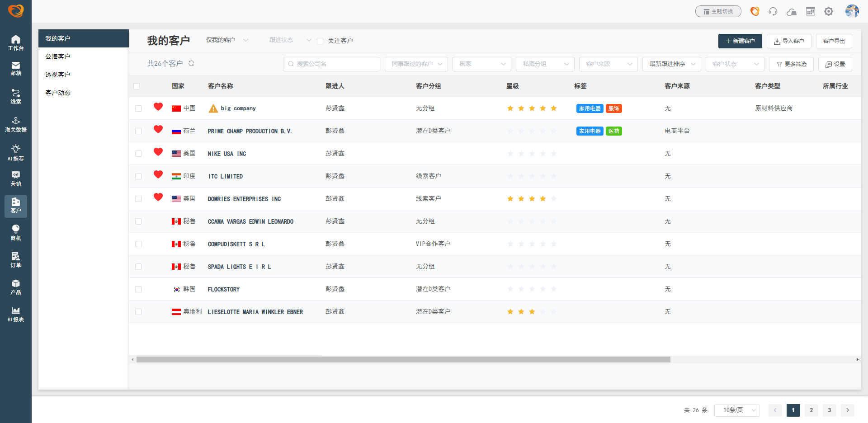Image resolution: width=868 pixels, height=423 pixels.
Task: Enable the 关注客户 checkbox
Action: [320, 41]
